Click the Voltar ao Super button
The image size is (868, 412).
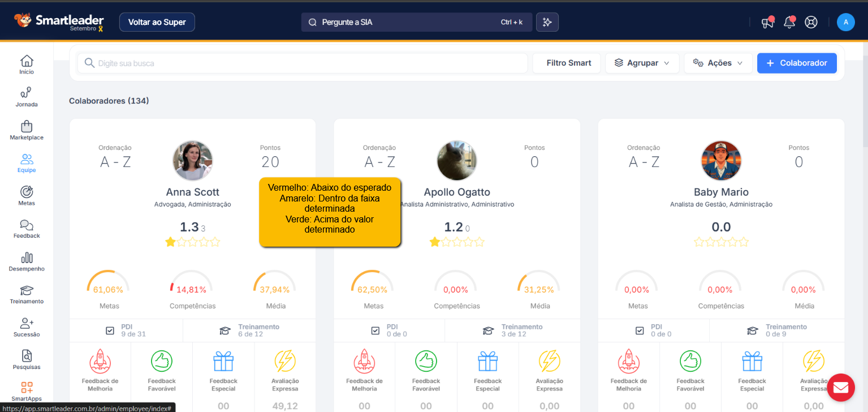pos(157,23)
